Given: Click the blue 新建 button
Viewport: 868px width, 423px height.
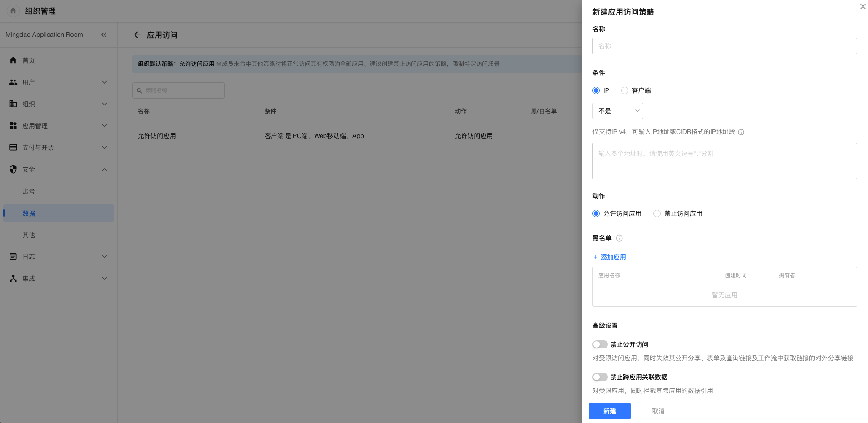Looking at the screenshot, I should [x=609, y=411].
